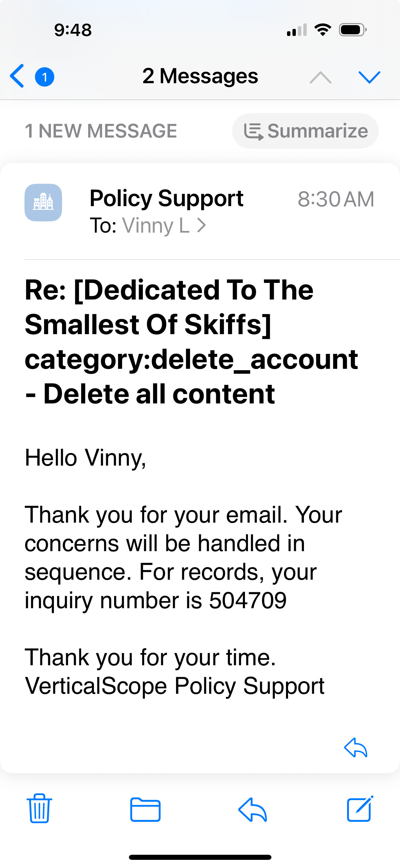The height and width of the screenshot is (868, 400).
Task: Delete message with the trash icon
Action: pyautogui.click(x=39, y=808)
